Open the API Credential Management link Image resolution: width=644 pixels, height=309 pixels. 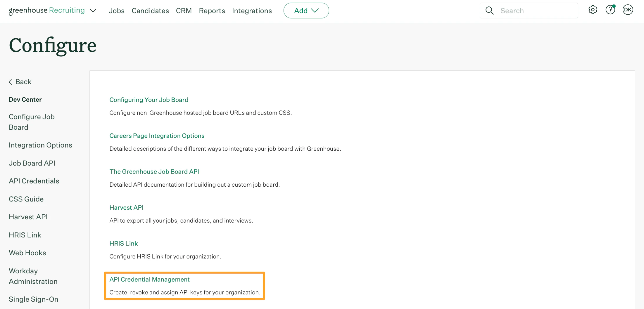click(149, 280)
